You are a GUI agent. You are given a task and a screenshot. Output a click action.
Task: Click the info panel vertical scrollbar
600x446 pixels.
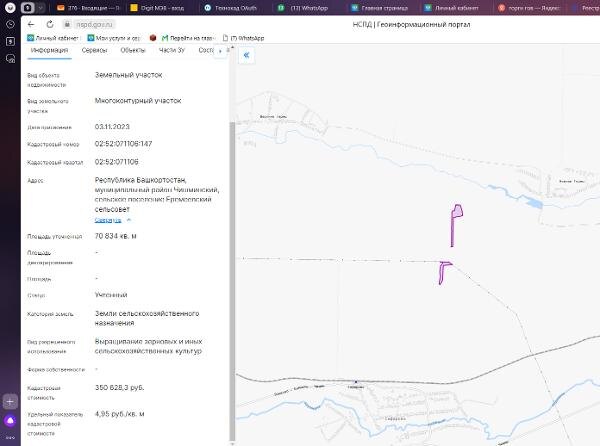[x=232, y=281]
